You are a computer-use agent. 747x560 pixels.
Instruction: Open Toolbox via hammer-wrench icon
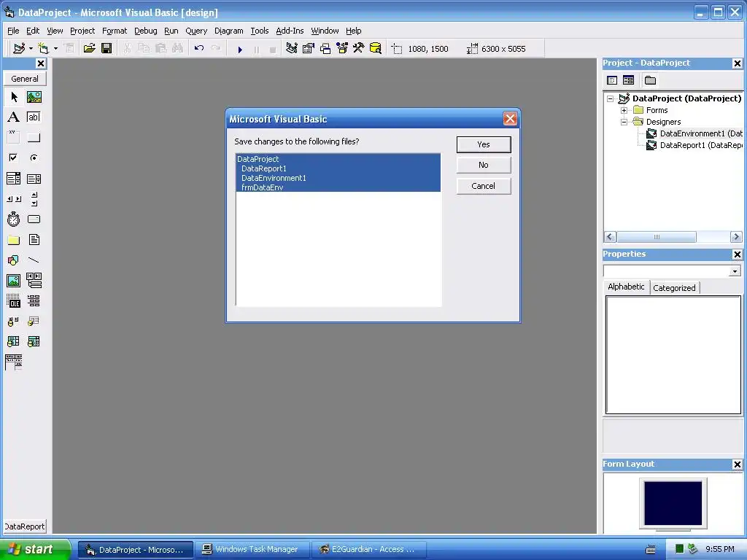tap(359, 49)
